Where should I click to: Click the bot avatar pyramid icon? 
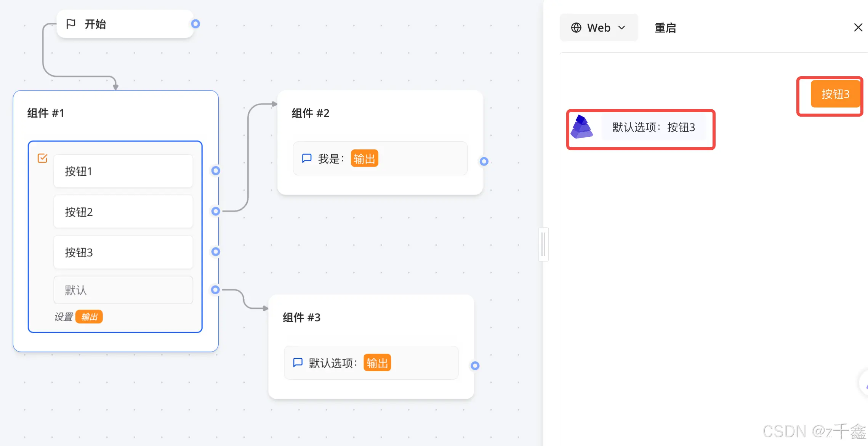pyautogui.click(x=581, y=127)
